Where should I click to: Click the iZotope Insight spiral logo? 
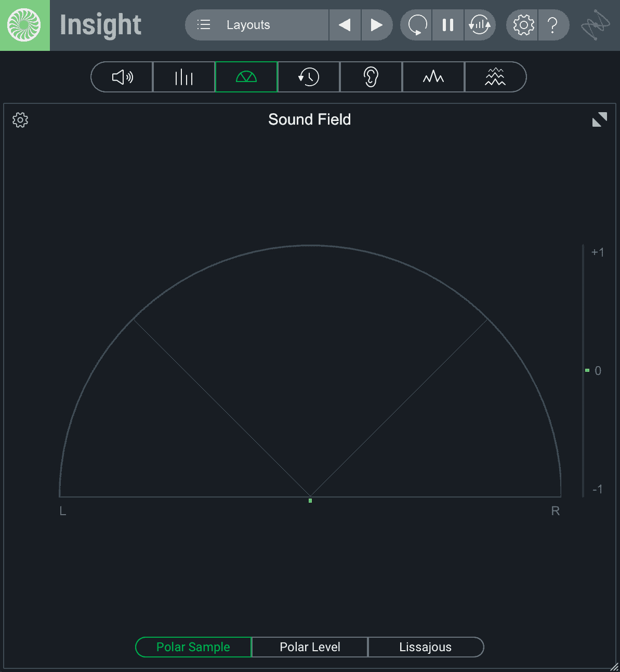[x=24, y=25]
